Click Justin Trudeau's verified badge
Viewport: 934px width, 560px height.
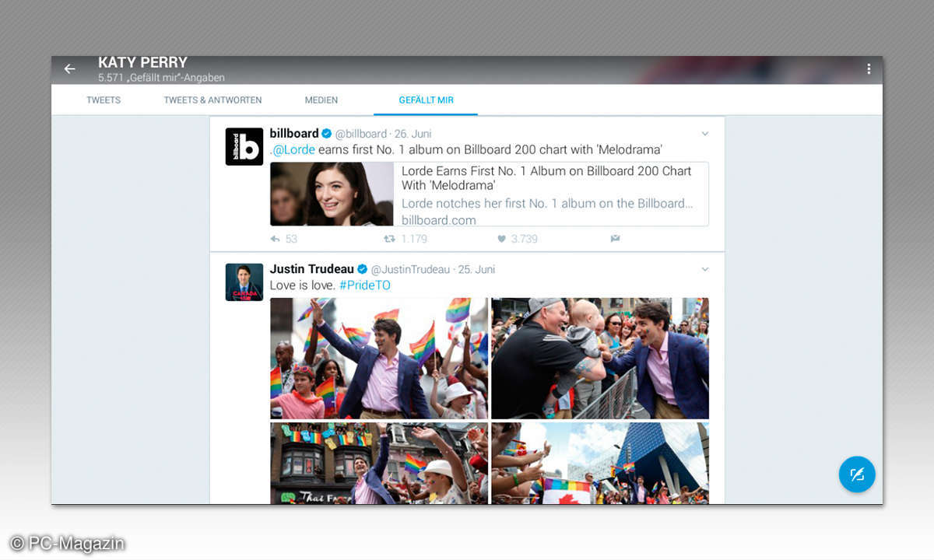coord(362,269)
